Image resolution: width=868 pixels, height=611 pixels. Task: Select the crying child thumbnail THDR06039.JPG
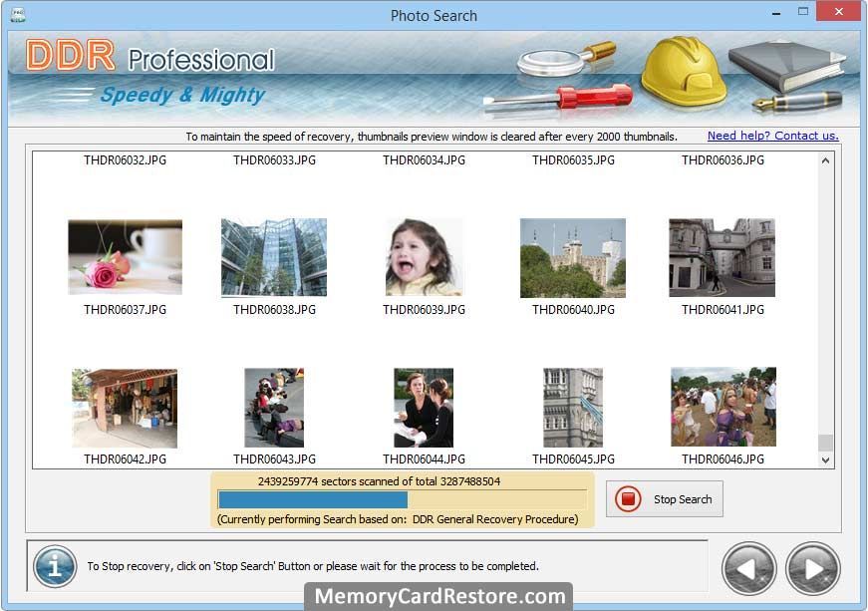pyautogui.click(x=424, y=257)
